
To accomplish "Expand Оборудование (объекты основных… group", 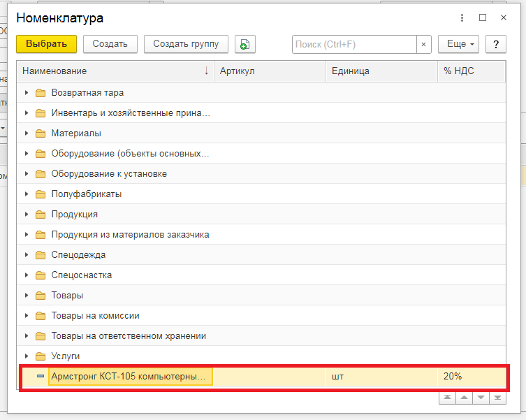I will [x=27, y=154].
